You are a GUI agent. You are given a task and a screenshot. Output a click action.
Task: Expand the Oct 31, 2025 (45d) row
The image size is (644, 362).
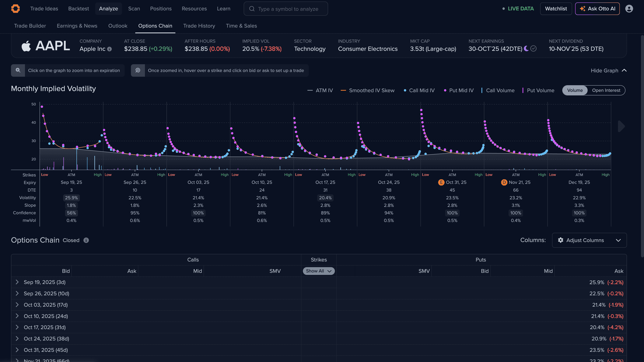(x=17, y=350)
